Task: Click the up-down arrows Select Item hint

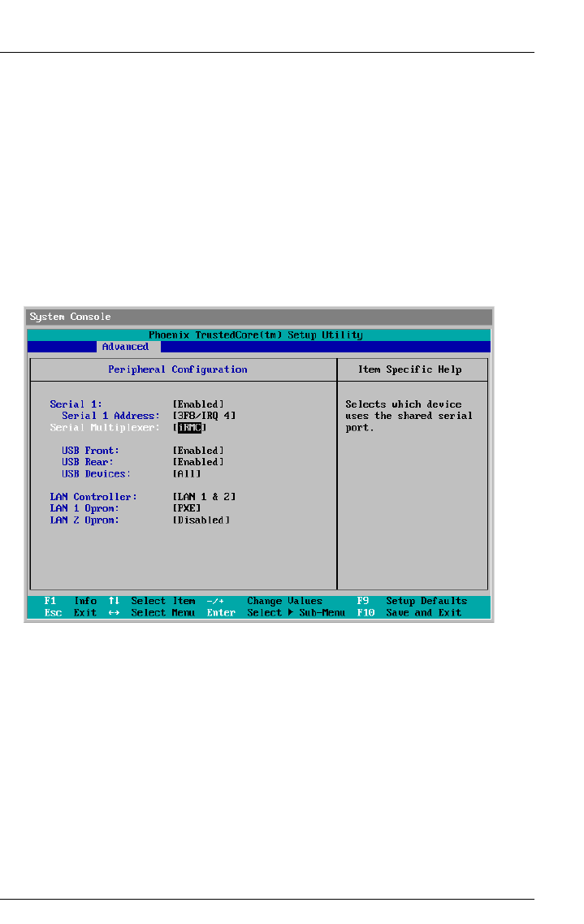Action: point(152,601)
